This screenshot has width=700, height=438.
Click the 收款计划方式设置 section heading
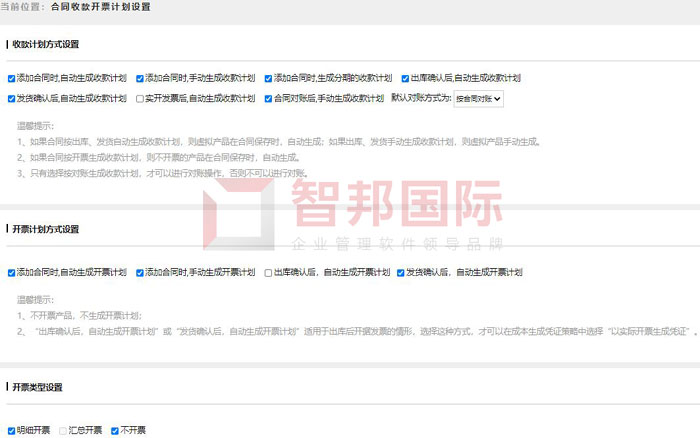click(x=45, y=45)
